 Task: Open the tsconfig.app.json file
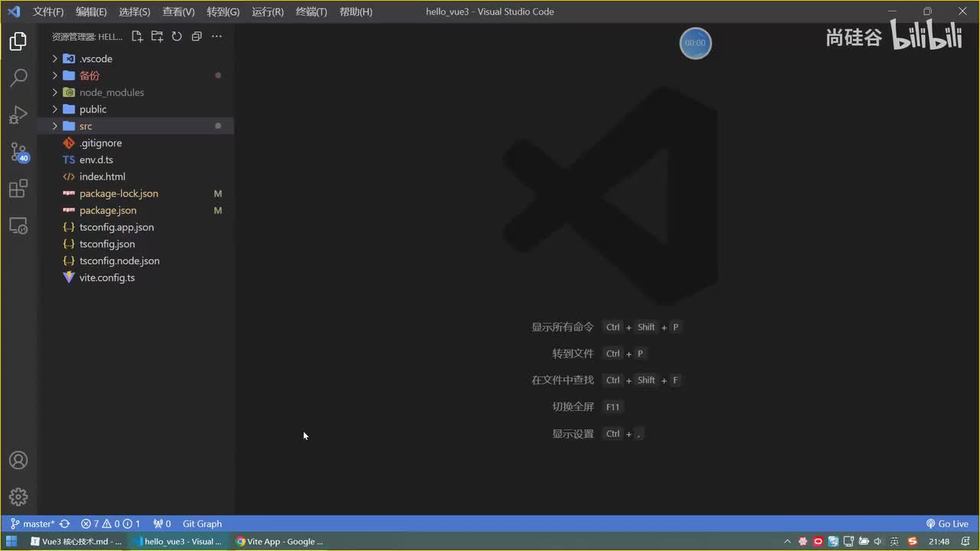[x=136, y=227]
